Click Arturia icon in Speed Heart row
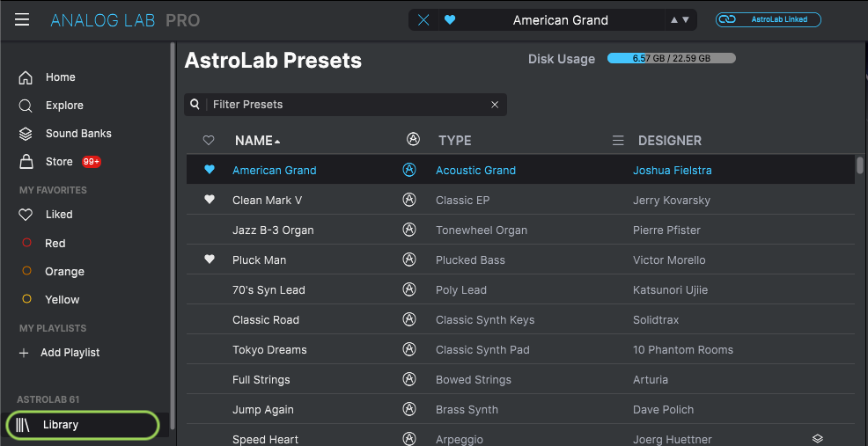 (x=409, y=439)
